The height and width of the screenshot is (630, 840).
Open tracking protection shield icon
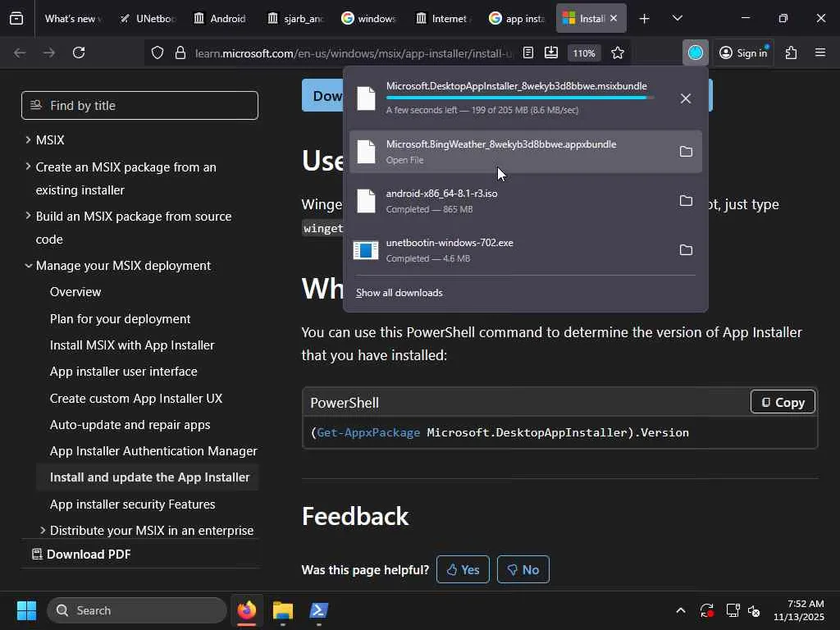[x=157, y=52]
